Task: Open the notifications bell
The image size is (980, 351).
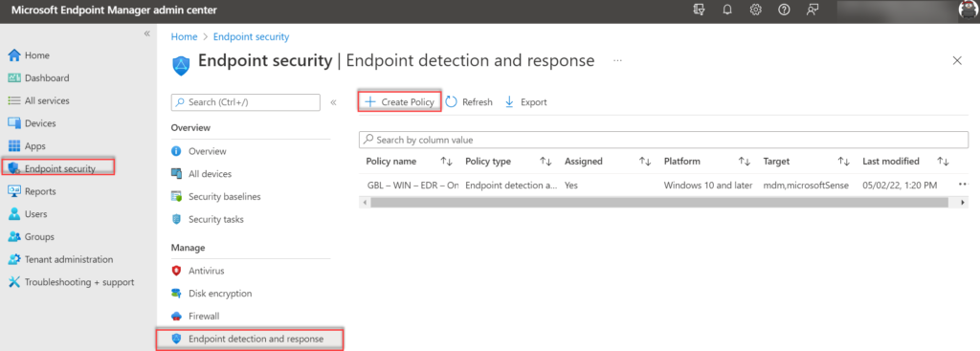Action: point(727,10)
